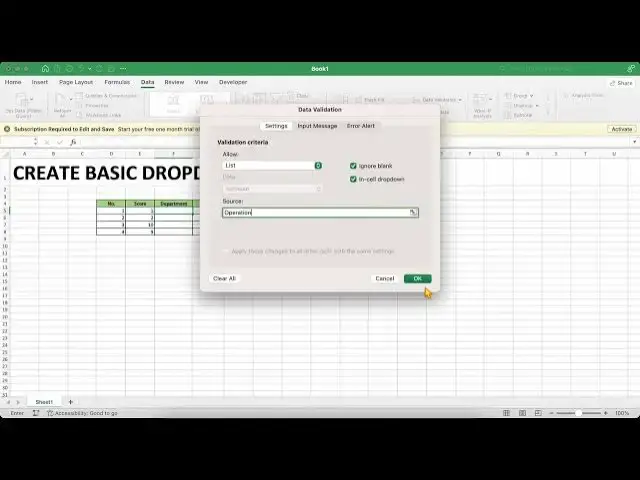Open the Data Validation ribbon dropdown arrow
This screenshot has width=640, height=480.
[x=460, y=100]
